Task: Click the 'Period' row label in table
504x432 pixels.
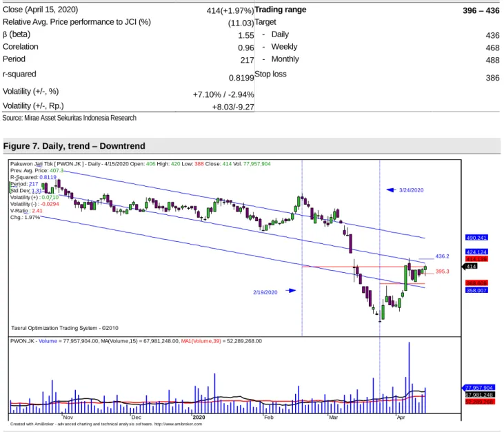Action: pos(14,59)
